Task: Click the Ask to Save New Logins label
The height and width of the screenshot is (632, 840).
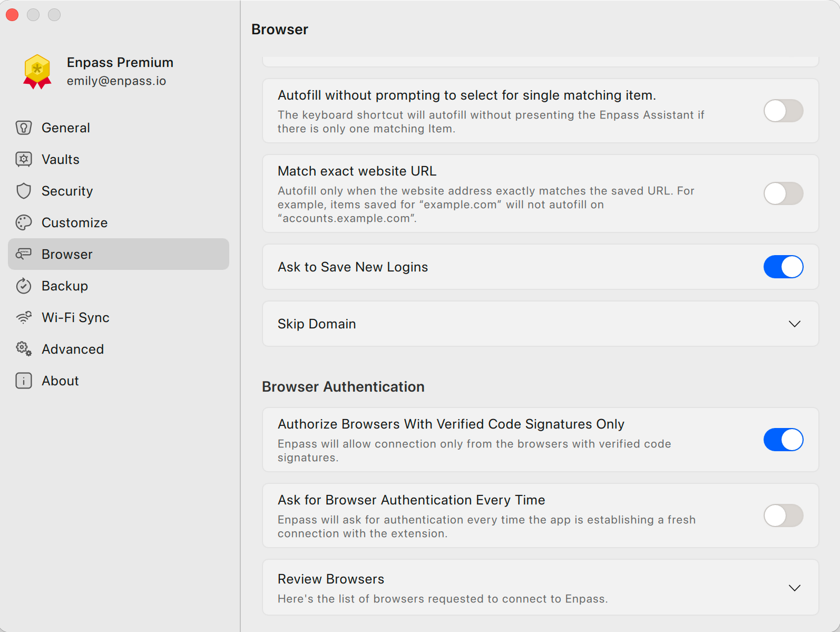Action: [353, 267]
